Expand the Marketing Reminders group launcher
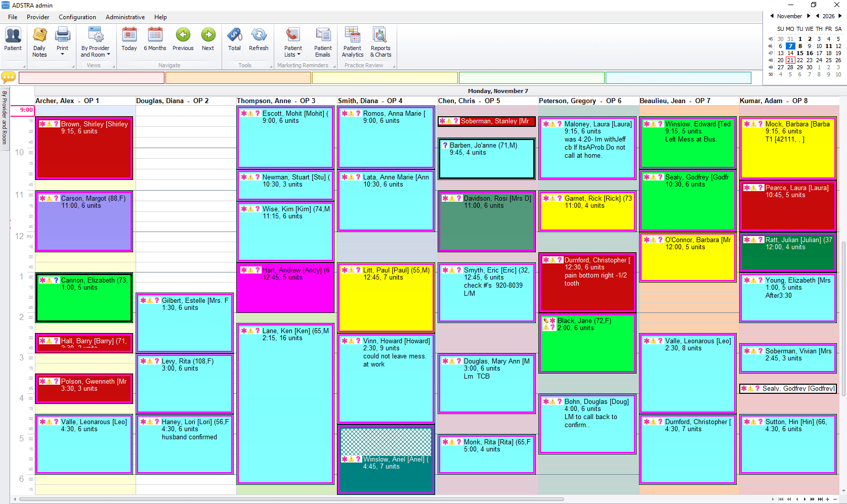Image resolution: width=847 pixels, height=504 pixels. coord(334,66)
